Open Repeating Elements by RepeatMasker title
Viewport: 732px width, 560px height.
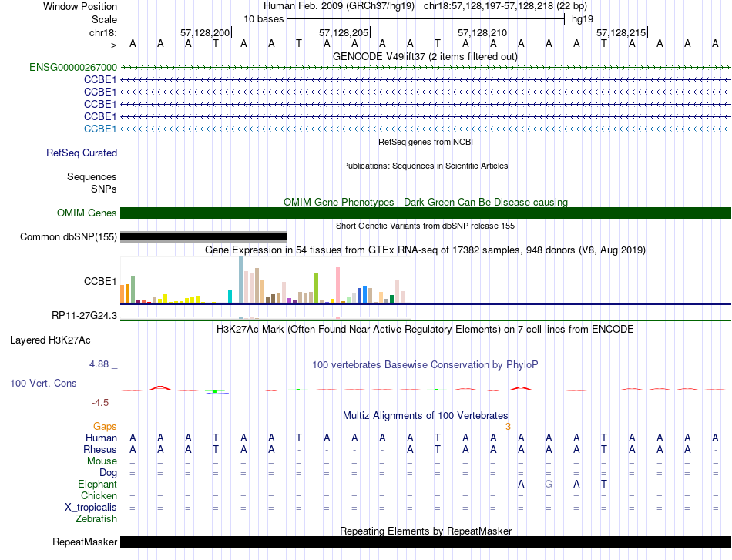(426, 531)
